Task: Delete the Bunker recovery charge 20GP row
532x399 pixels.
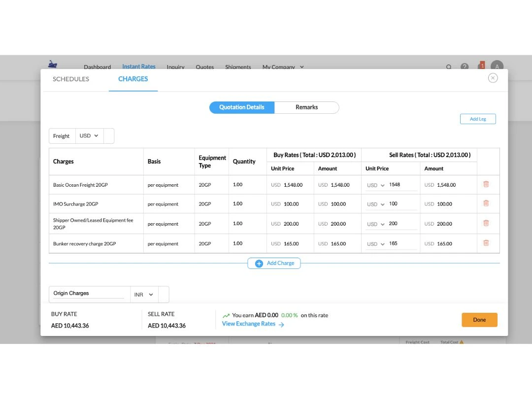Action: pos(486,243)
